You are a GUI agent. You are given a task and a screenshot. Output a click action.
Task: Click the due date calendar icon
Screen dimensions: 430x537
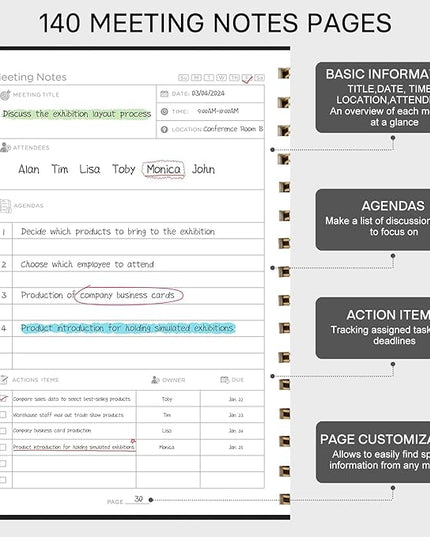(x=225, y=380)
